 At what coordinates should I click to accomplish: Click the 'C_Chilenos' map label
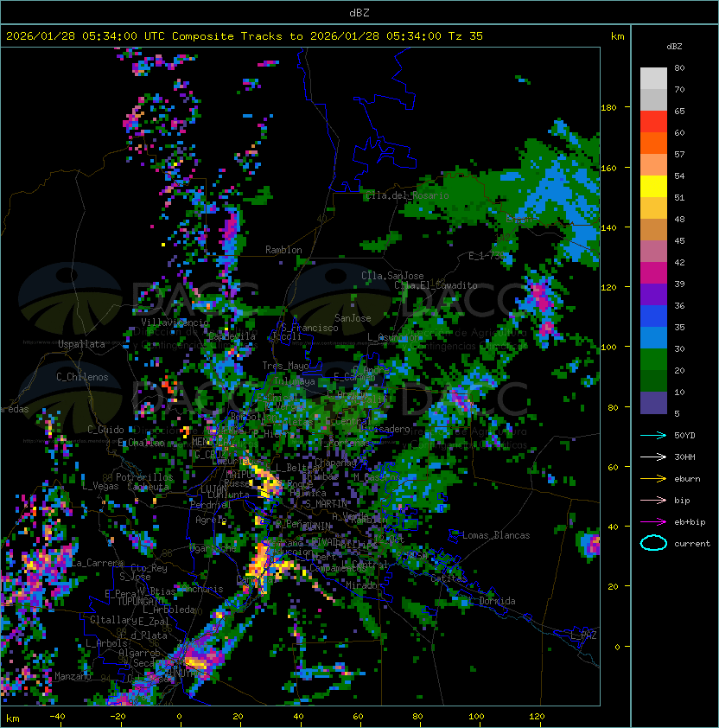[82, 377]
